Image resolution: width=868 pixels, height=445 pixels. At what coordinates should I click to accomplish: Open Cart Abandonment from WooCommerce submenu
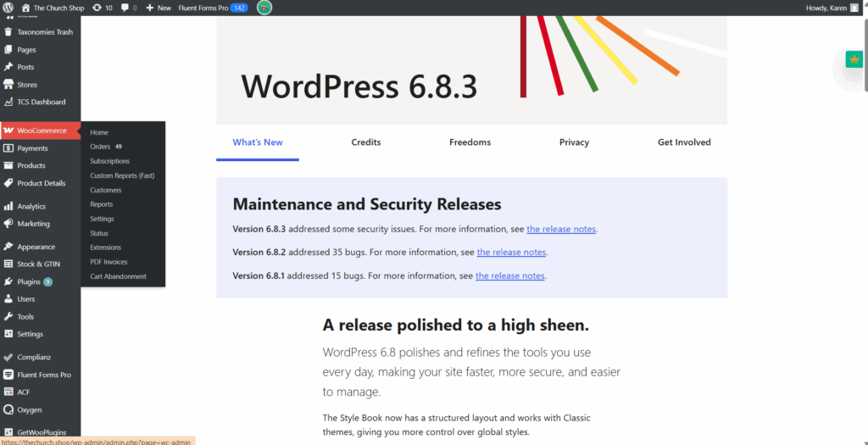(118, 276)
